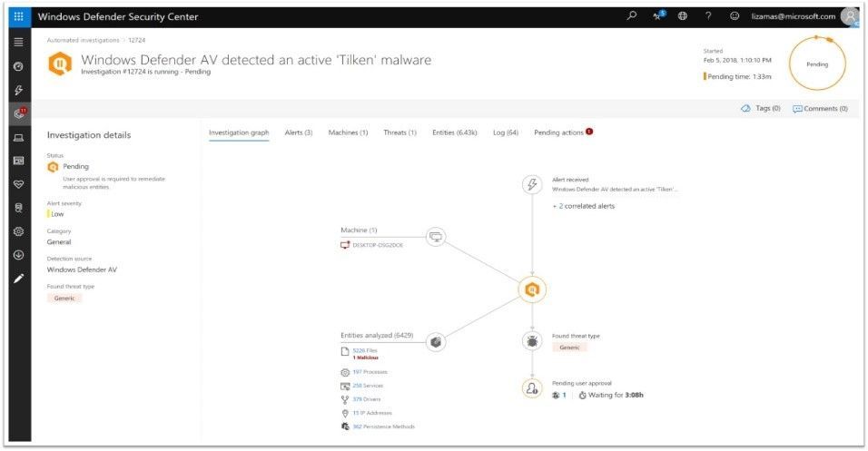
Task: Click the Pending user approval node
Action: [x=532, y=388]
